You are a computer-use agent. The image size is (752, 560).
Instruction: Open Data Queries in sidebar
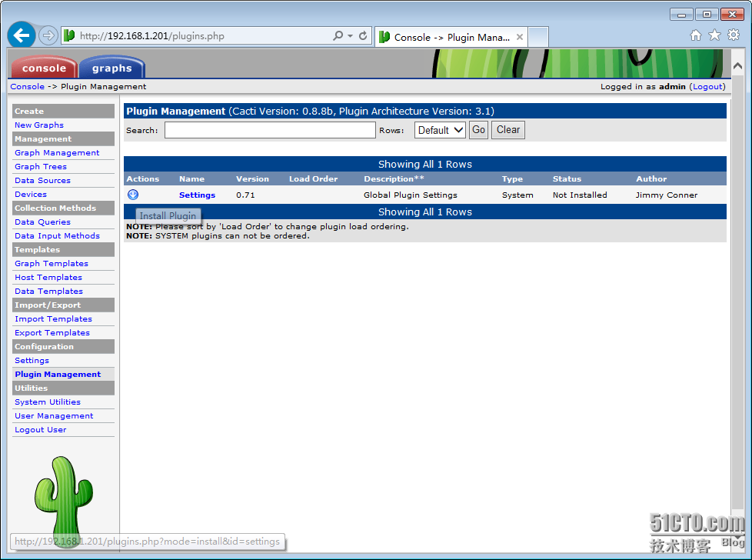[42, 222]
